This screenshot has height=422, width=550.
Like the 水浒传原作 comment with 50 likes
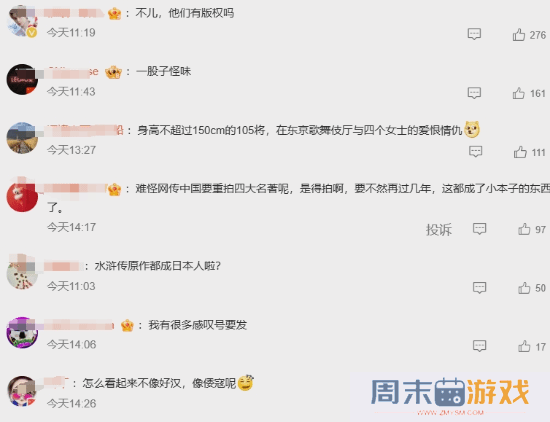point(524,288)
